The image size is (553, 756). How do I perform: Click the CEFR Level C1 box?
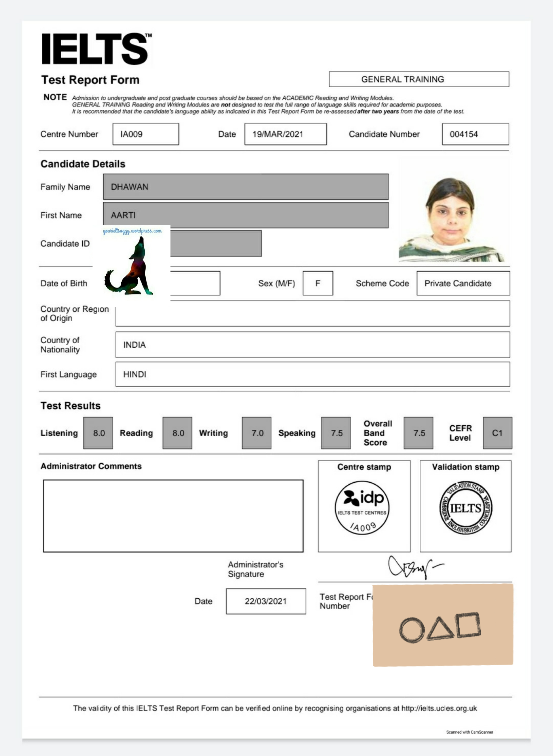tap(497, 433)
